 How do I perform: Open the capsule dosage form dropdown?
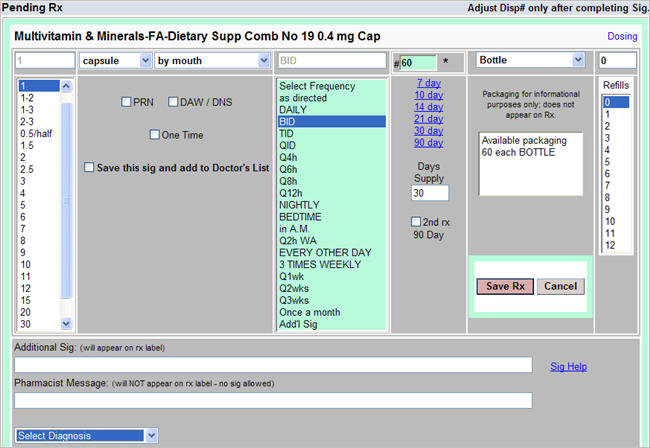115,61
